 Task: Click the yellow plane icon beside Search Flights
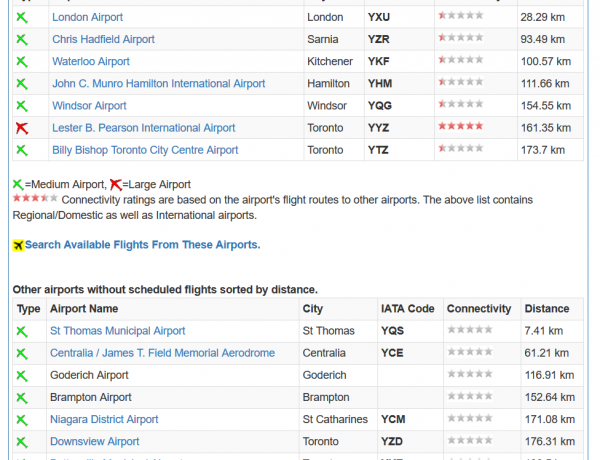click(x=18, y=245)
